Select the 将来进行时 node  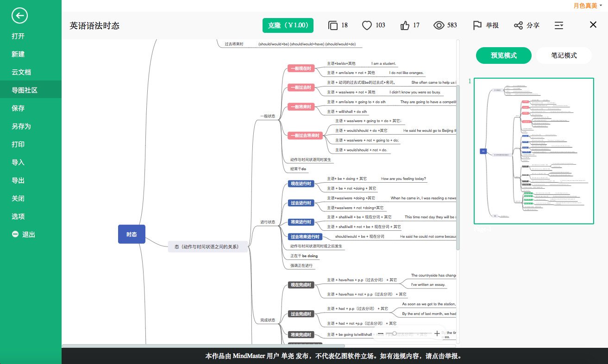301,222
